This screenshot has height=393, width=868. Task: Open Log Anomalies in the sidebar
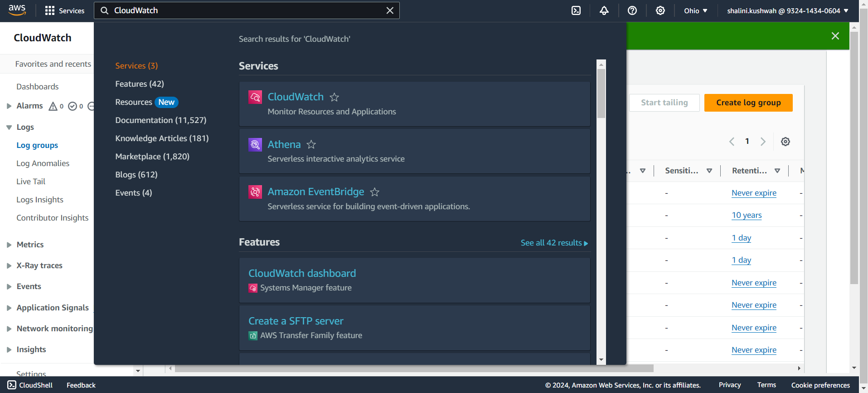click(43, 163)
